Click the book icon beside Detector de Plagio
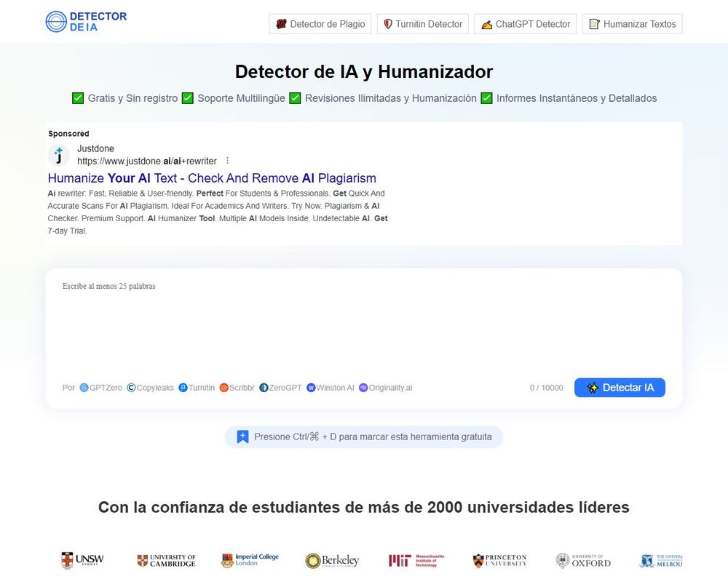 tap(280, 24)
